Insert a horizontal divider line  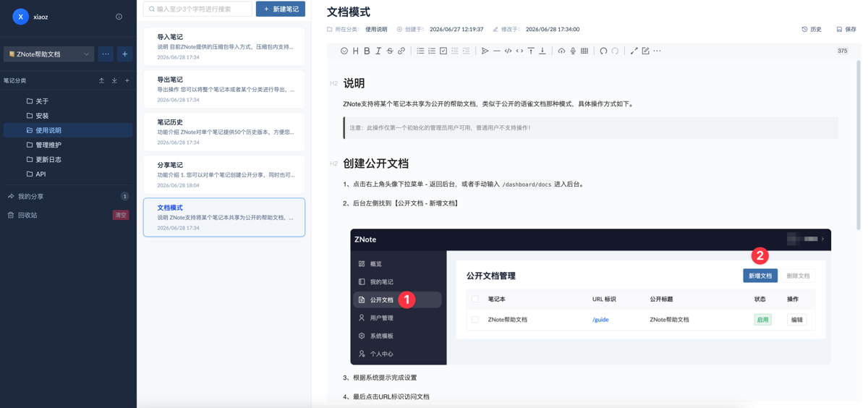pyautogui.click(x=496, y=51)
